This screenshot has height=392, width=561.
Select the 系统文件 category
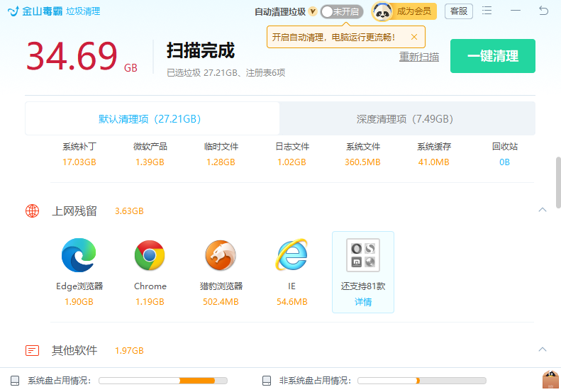pyautogui.click(x=363, y=147)
